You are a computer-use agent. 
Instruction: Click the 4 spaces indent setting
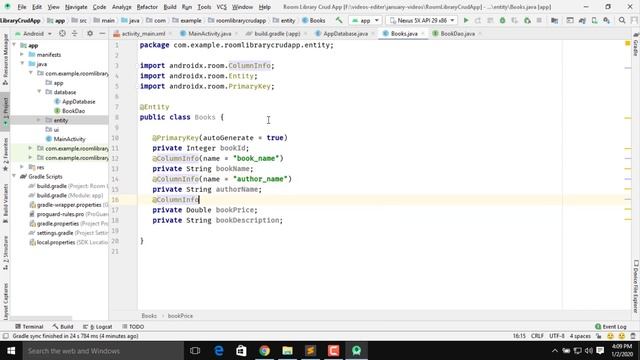[x=580, y=336]
